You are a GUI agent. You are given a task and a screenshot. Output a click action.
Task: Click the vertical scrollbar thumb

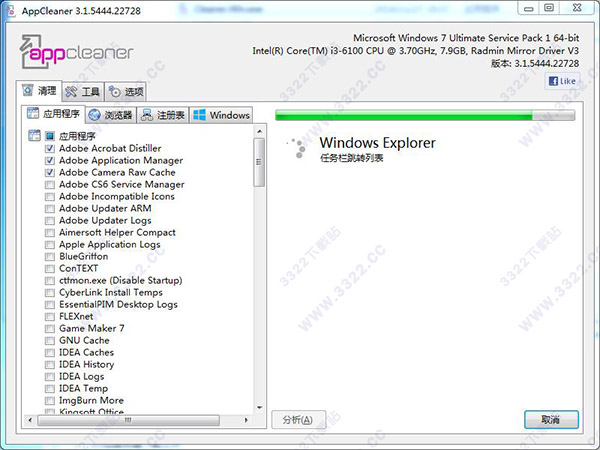point(259,162)
